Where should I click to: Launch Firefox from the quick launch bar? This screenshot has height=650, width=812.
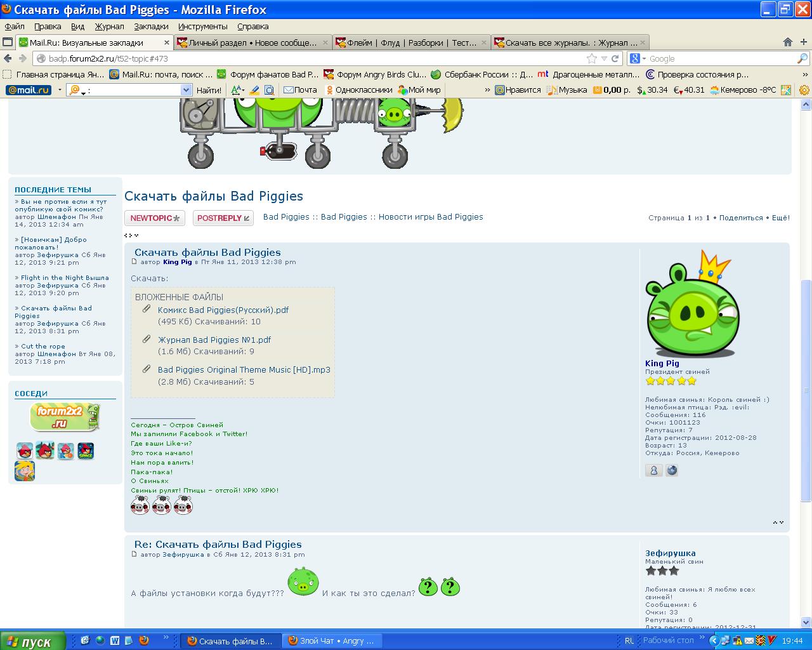tap(144, 640)
